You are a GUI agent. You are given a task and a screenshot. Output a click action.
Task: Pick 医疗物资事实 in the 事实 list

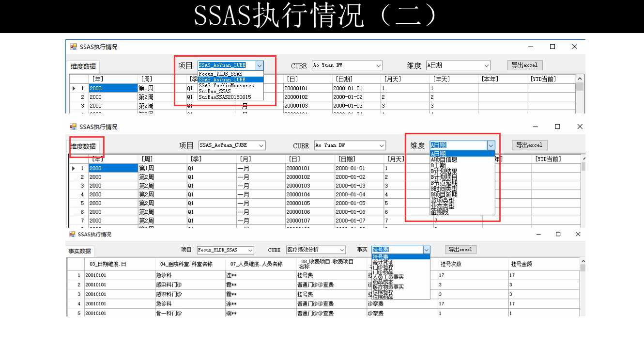[400, 286]
